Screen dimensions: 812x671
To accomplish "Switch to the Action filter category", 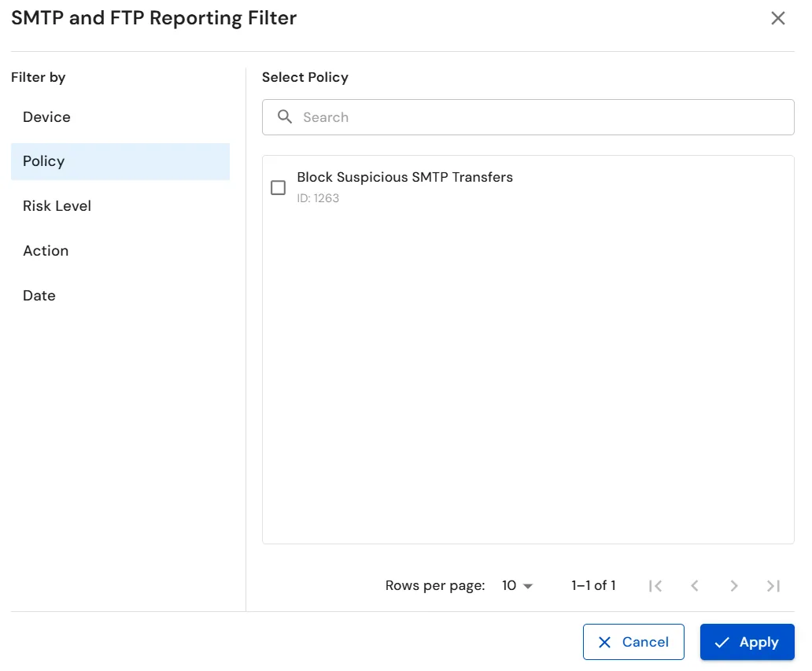I will 120,251.
